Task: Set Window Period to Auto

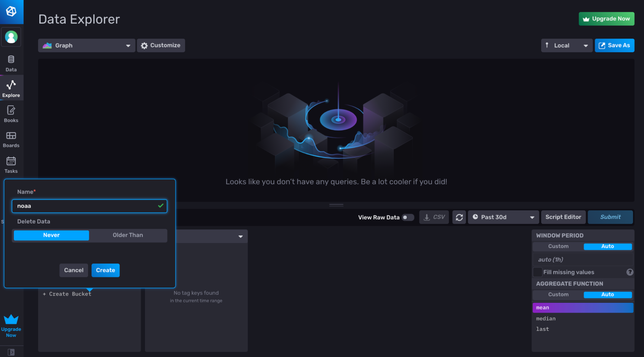Action: coord(608,246)
